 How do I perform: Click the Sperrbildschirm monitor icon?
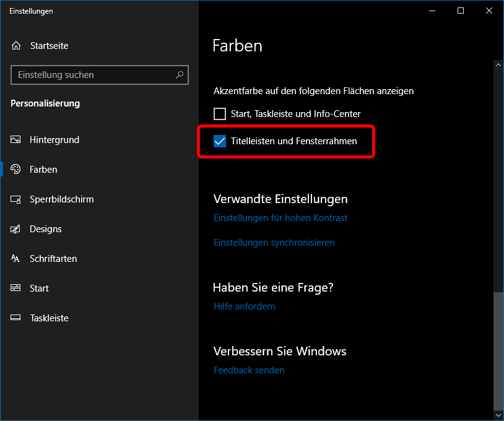point(16,199)
